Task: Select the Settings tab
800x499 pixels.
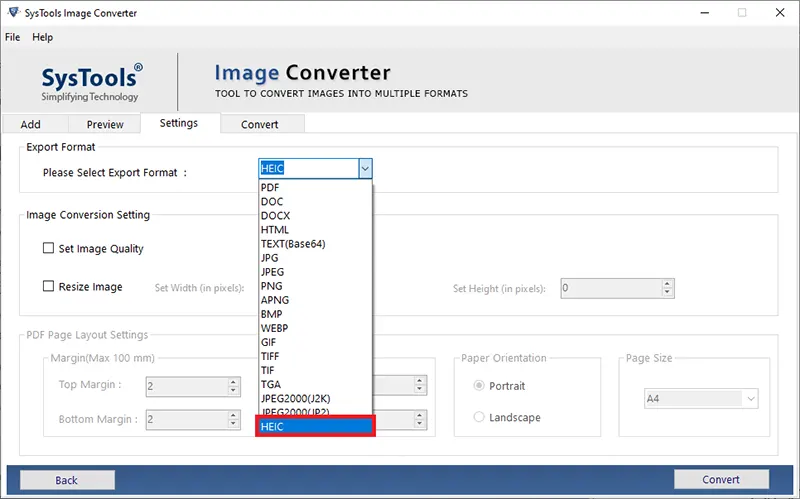Action: (179, 123)
